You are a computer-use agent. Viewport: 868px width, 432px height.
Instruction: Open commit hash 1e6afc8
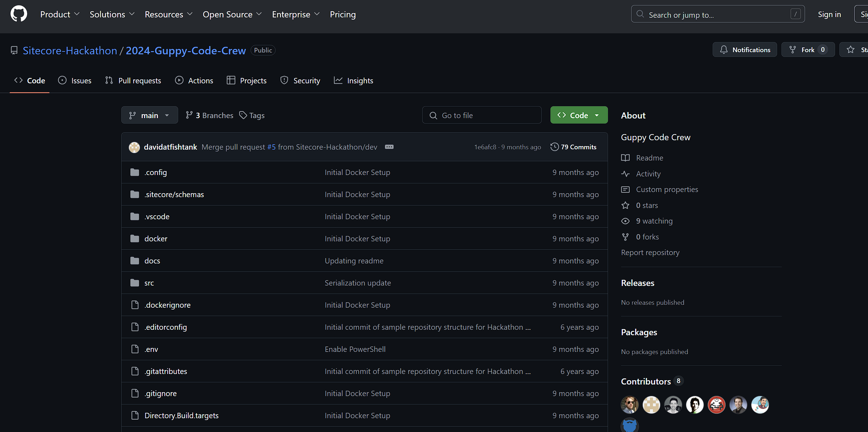(x=485, y=147)
